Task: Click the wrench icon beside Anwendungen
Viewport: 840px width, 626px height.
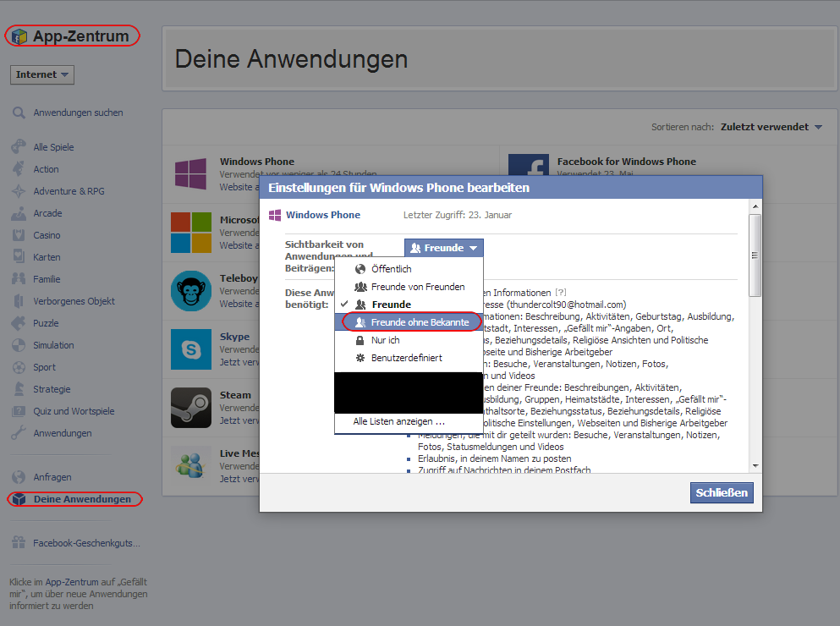Action: (19, 433)
